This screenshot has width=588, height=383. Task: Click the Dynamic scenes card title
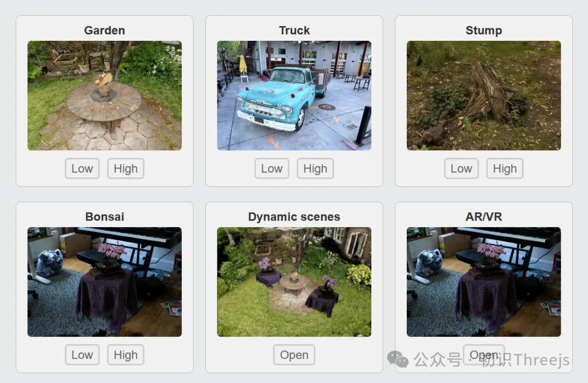tap(294, 217)
